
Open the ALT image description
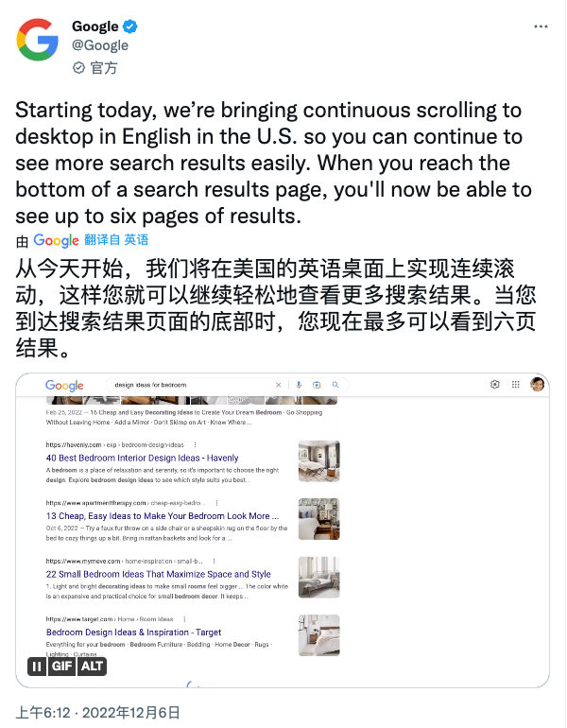click(92, 667)
